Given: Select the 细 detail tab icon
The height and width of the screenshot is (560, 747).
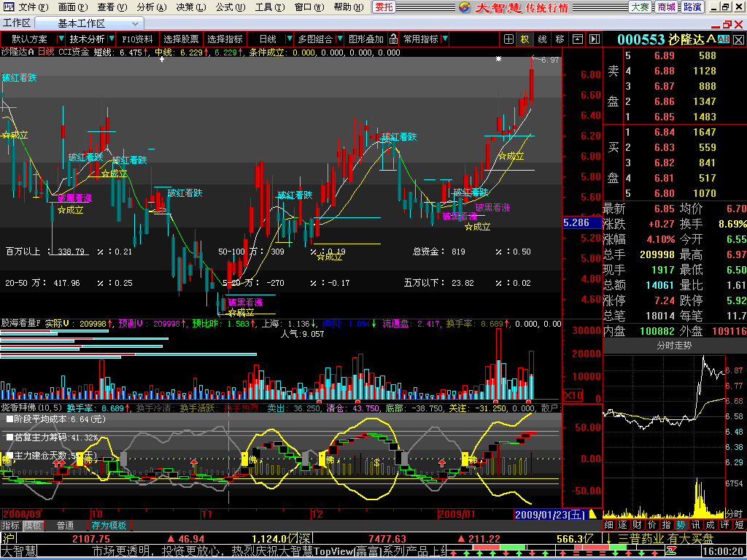Looking at the screenshot, I should [609, 525].
